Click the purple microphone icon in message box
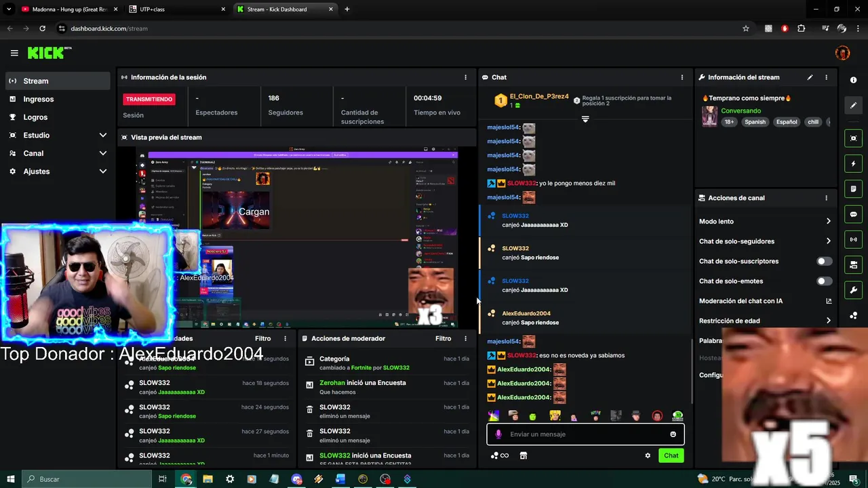This screenshot has height=488, width=868. [498, 434]
